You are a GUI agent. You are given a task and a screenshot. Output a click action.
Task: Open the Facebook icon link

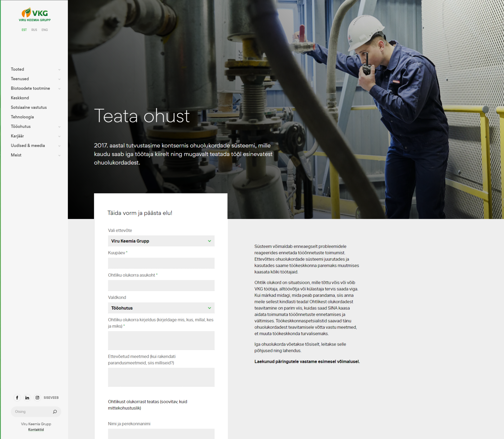[17, 398]
